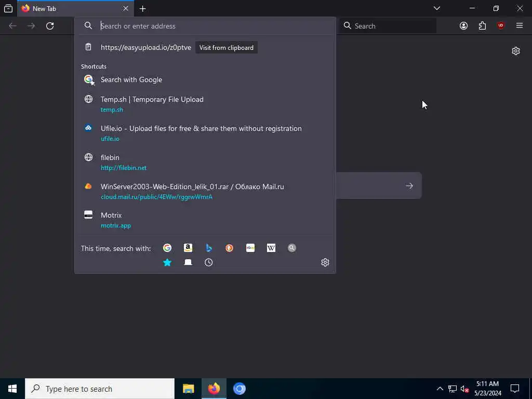Click the arrow in the page search box
Image resolution: width=532 pixels, height=399 pixels.
(409, 185)
